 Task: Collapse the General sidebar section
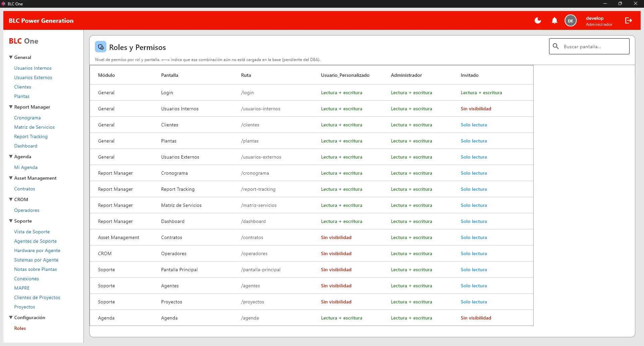coord(11,57)
